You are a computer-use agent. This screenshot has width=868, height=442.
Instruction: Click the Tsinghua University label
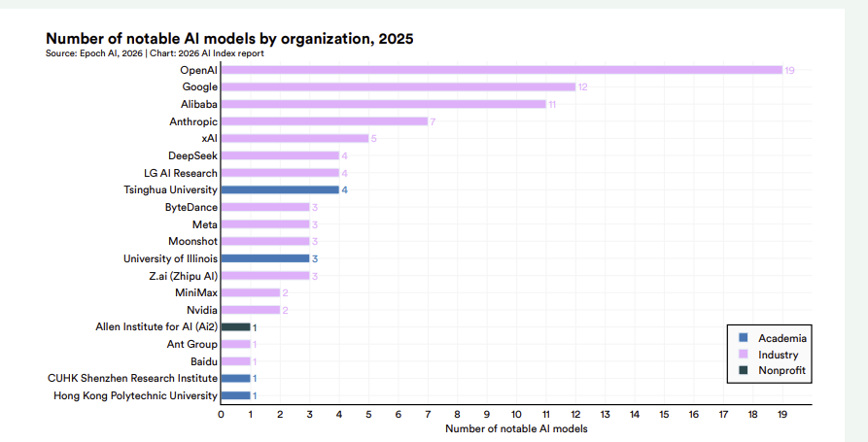[170, 189]
